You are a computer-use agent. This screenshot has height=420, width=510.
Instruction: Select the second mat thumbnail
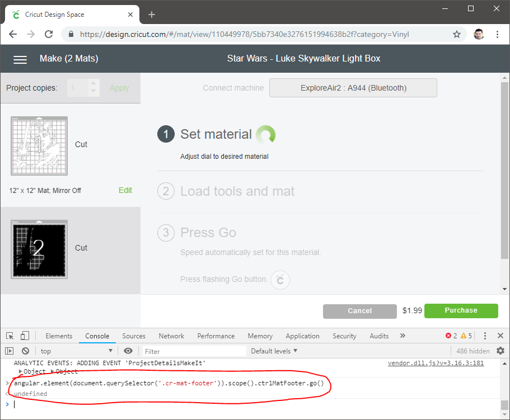[x=39, y=249]
